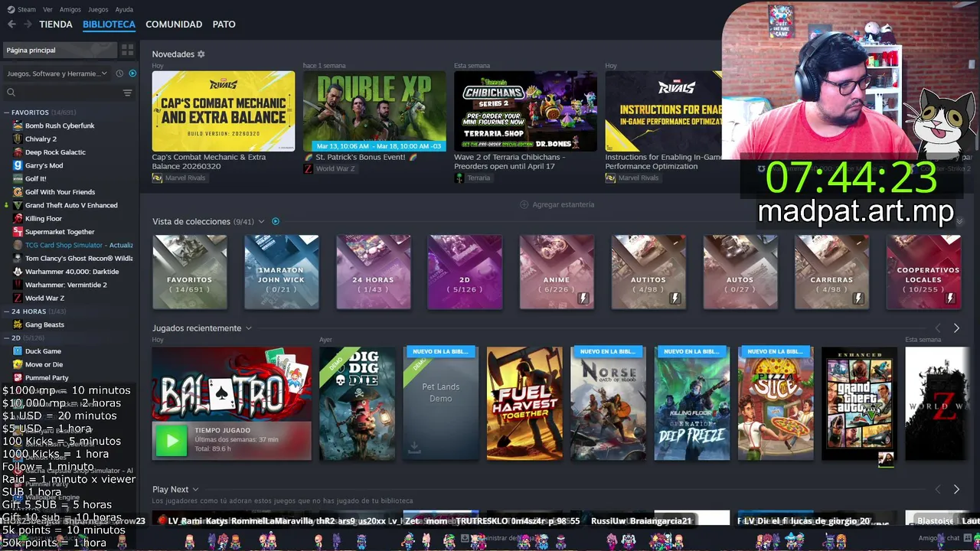Open the Pizza Slice game cover

776,404
